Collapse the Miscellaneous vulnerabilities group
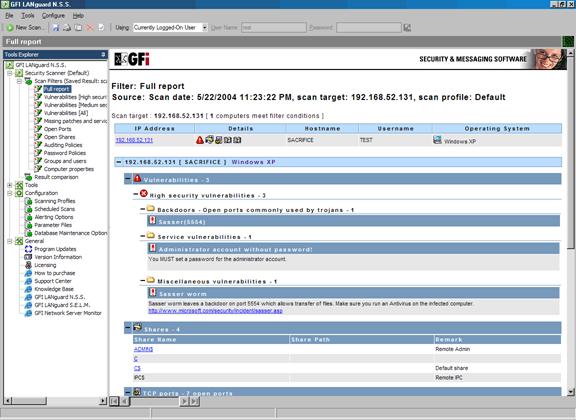576x420 pixels. (x=143, y=281)
